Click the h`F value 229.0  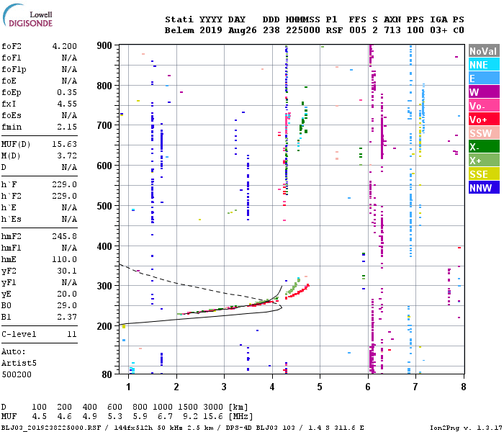coord(65,184)
